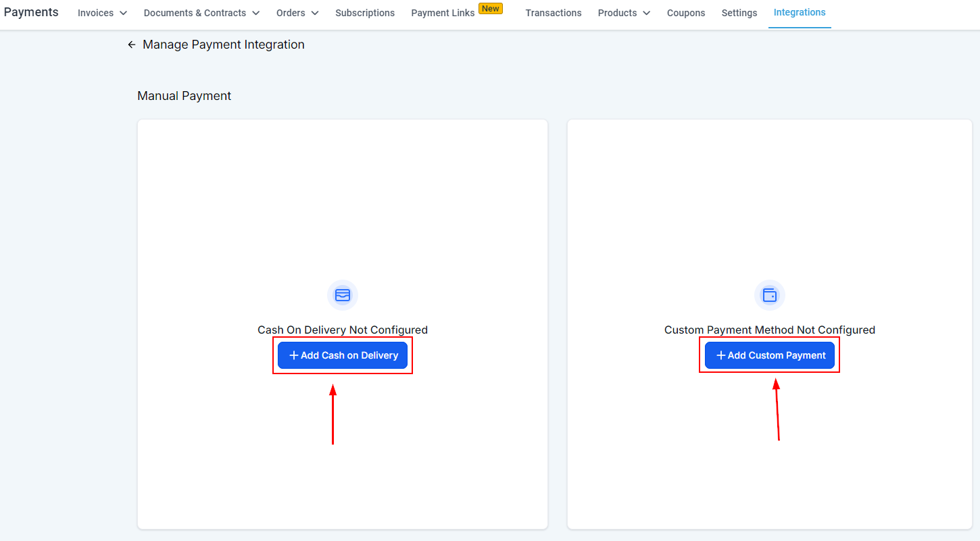The width and height of the screenshot is (980, 541).
Task: Expand the Documents & Contracts dropdown
Action: click(x=201, y=13)
